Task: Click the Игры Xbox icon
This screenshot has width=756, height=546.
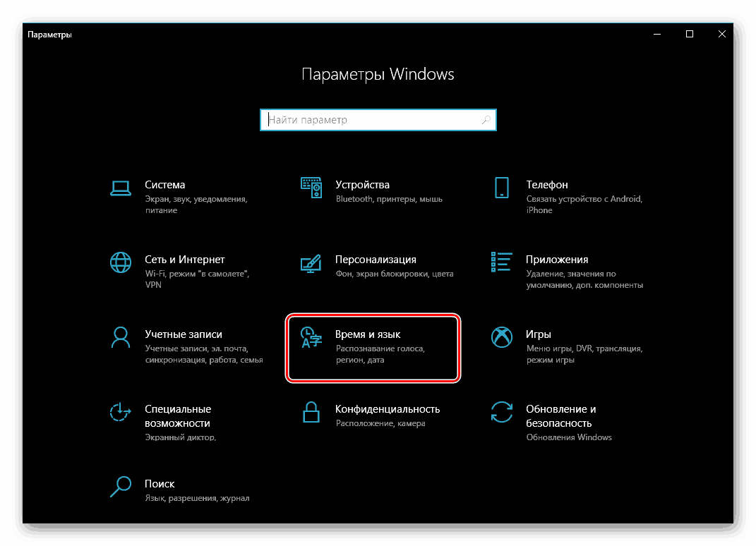Action: (x=501, y=337)
